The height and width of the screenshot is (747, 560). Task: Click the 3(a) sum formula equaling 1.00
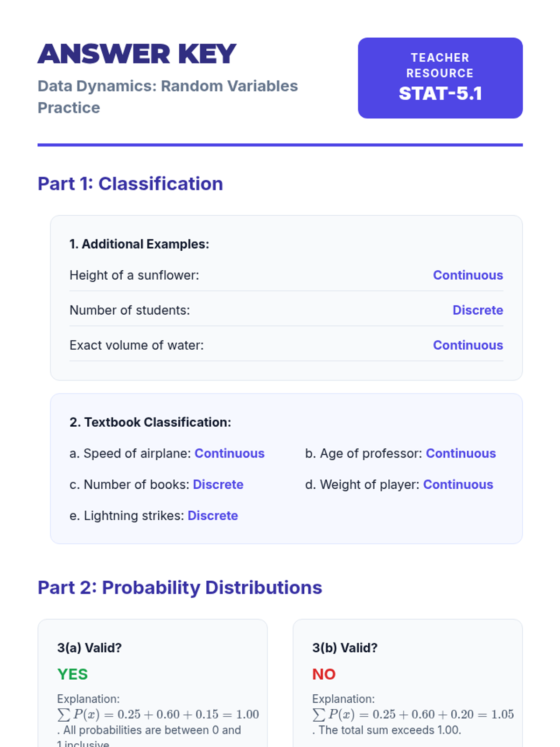[x=158, y=714]
